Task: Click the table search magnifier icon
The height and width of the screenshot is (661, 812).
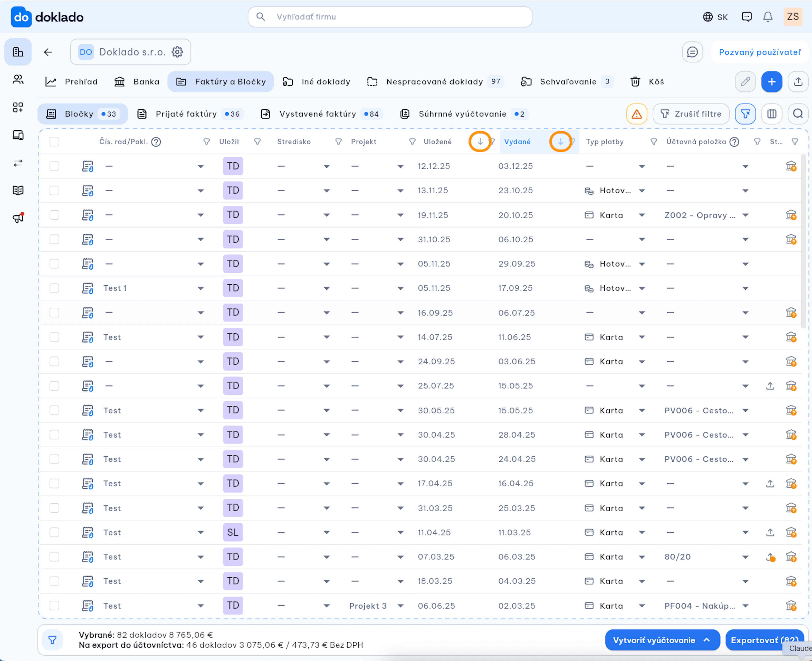Action: 798,114
